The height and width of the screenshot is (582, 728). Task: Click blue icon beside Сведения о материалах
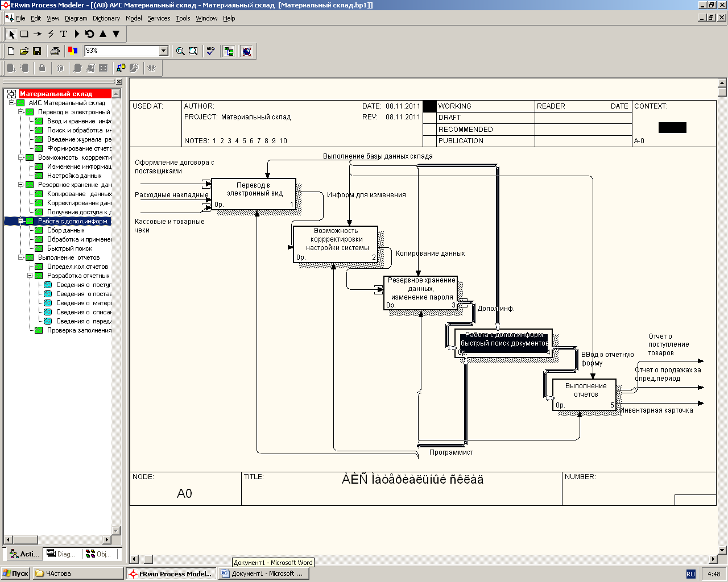click(48, 303)
